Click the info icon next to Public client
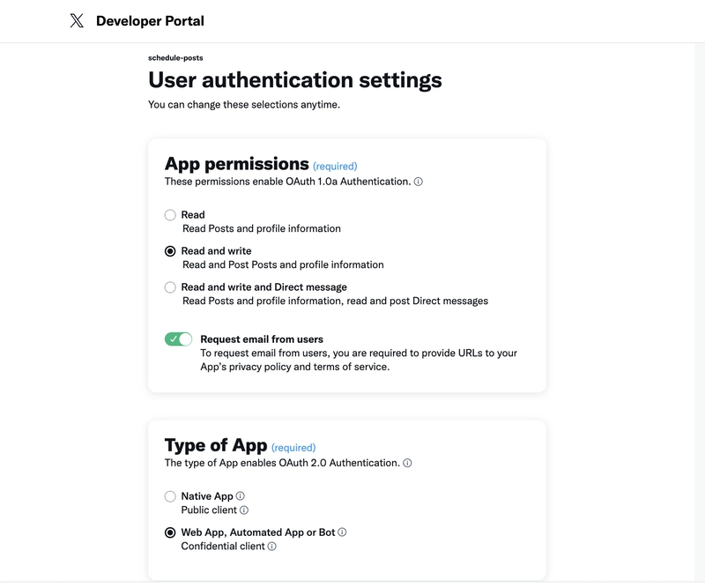Screen dimensions: 705x588 click(244, 510)
